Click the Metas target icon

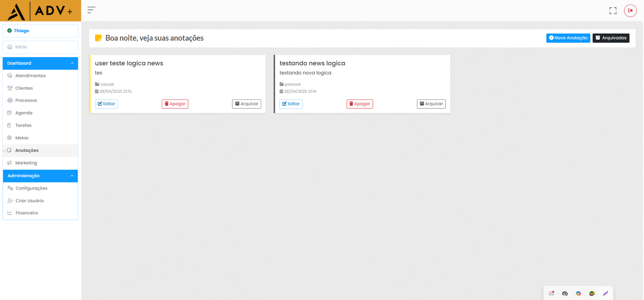(x=10, y=138)
